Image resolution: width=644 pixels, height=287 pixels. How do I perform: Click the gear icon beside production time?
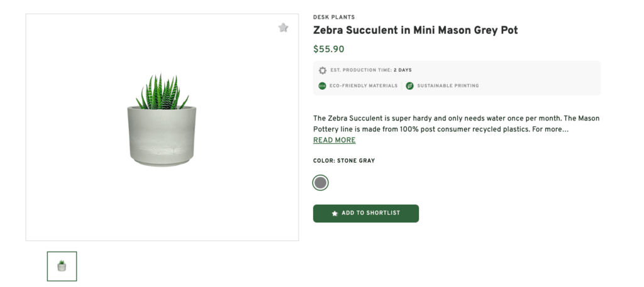point(323,70)
